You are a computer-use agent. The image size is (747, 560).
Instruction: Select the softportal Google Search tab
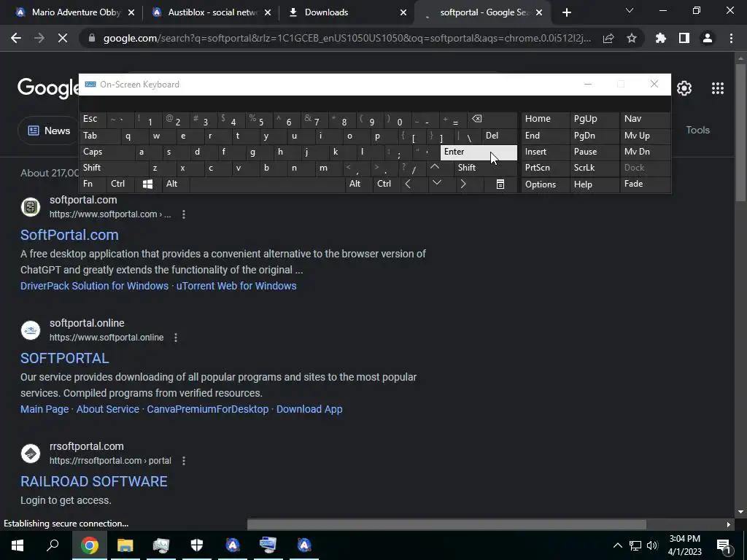(483, 12)
